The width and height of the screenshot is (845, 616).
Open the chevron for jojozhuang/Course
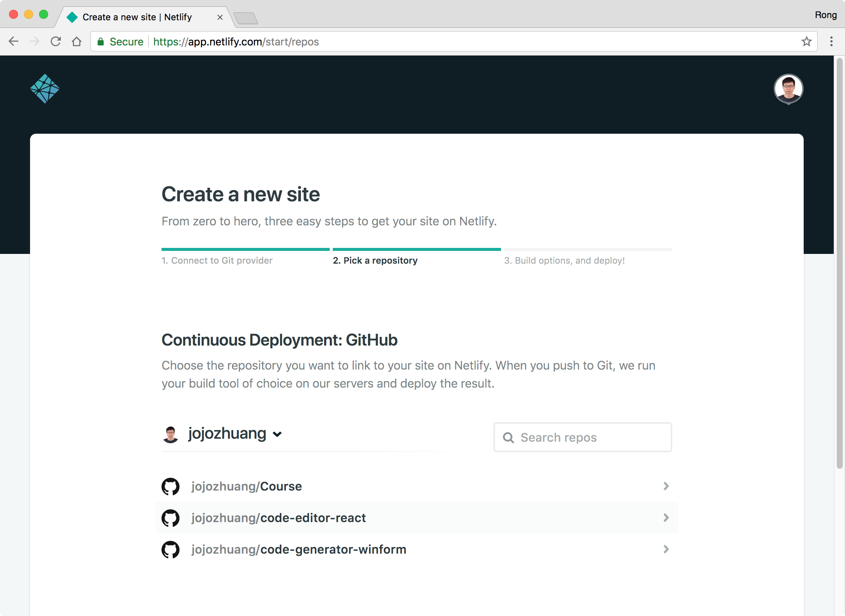[x=666, y=486]
